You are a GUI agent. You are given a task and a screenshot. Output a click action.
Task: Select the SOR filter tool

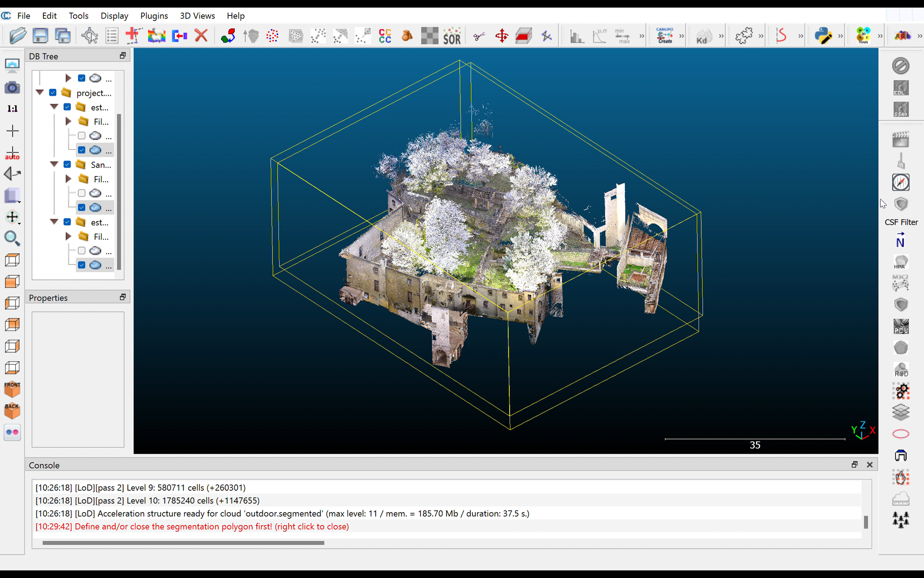coord(452,36)
